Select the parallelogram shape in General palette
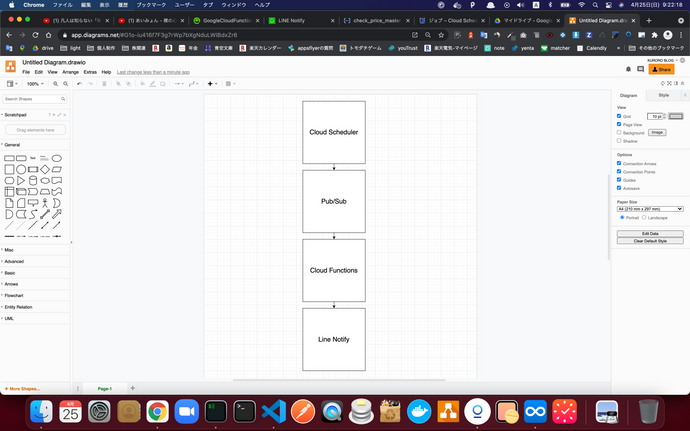 tap(56, 169)
